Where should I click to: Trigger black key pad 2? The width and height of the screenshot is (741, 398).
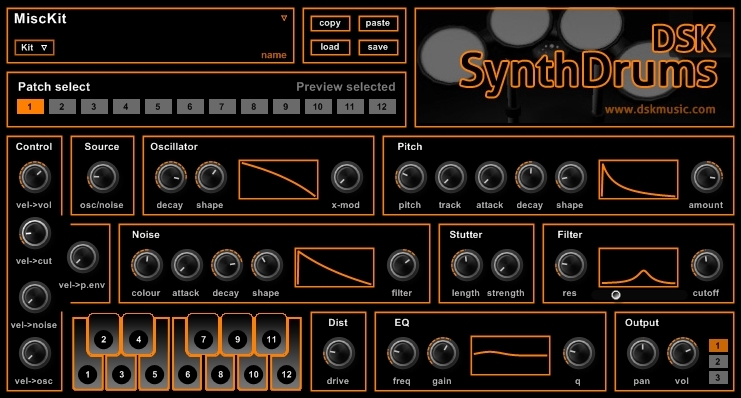[104, 335]
